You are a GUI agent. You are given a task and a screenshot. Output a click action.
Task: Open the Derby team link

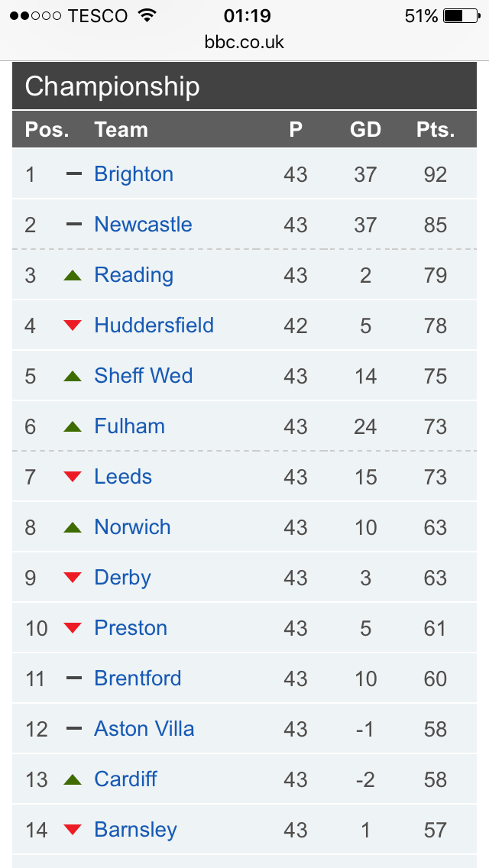click(122, 578)
